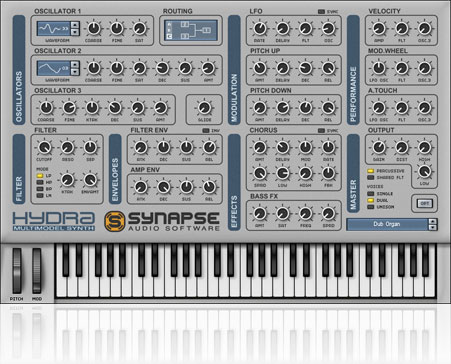Click the Filter Envamt knob

tap(90, 180)
